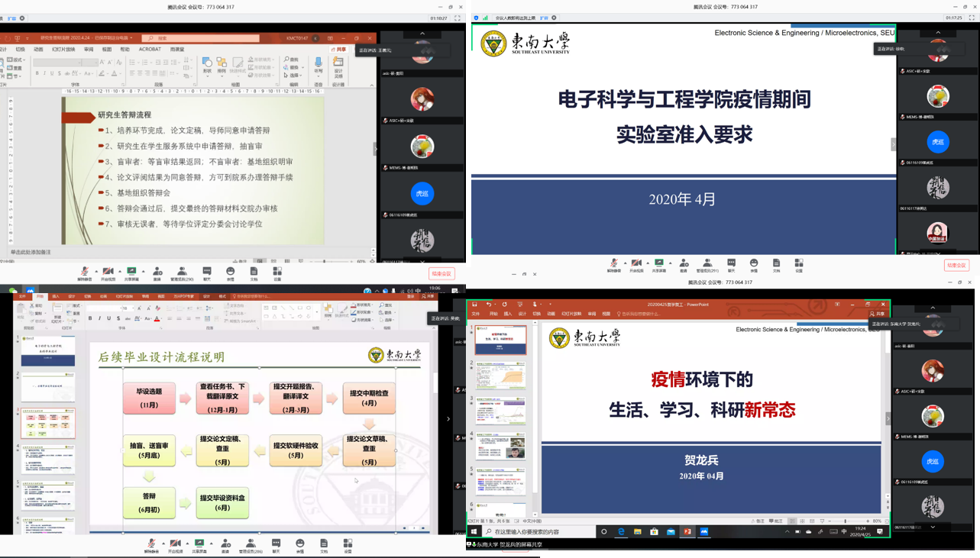Click the search box in top-left PowerPoint title bar
This screenshot has height=558, width=980.
tap(200, 37)
